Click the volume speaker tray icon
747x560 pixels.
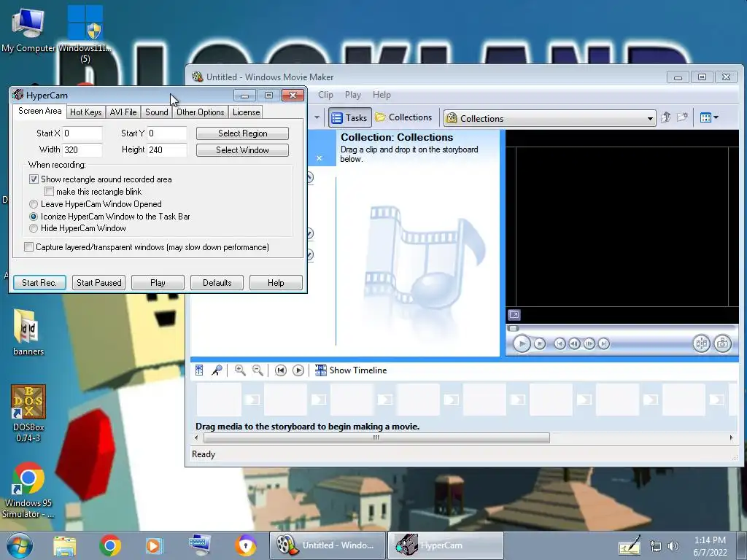[x=673, y=546]
